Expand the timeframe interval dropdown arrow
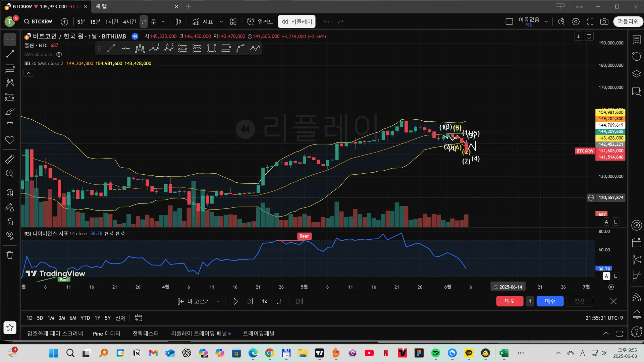This screenshot has height=362, width=644. pos(163,22)
